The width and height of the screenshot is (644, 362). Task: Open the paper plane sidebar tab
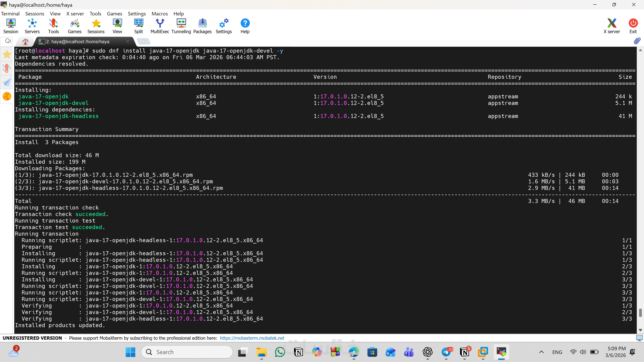point(7,82)
